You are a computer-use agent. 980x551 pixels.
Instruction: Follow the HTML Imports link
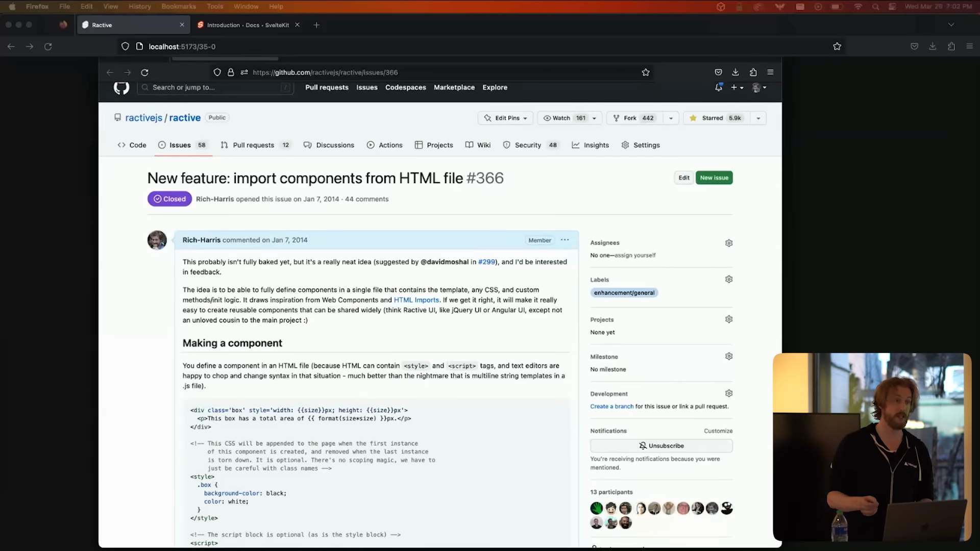(416, 300)
